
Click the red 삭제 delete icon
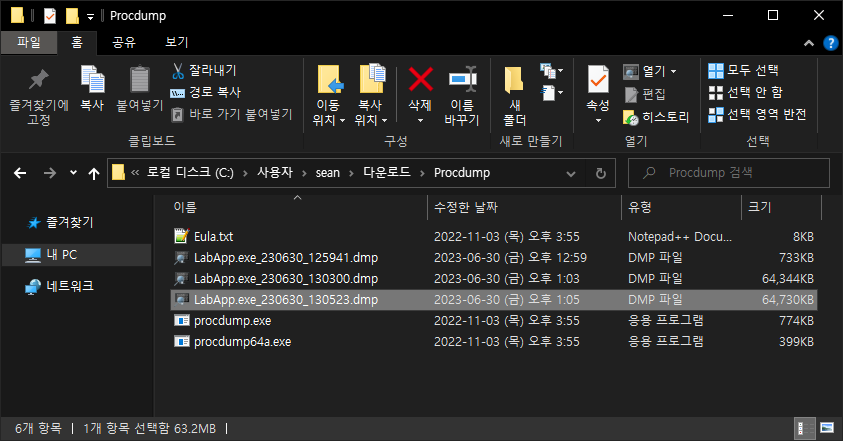[x=420, y=80]
